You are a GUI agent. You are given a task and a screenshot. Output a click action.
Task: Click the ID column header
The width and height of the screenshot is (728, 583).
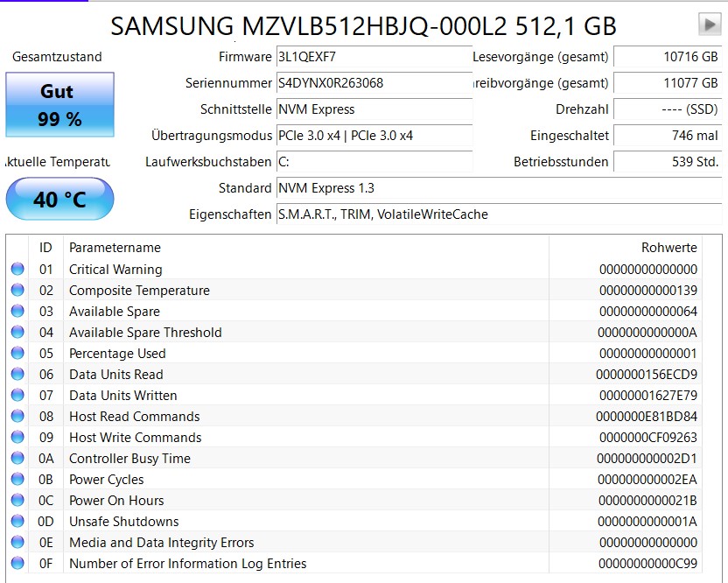(45, 248)
